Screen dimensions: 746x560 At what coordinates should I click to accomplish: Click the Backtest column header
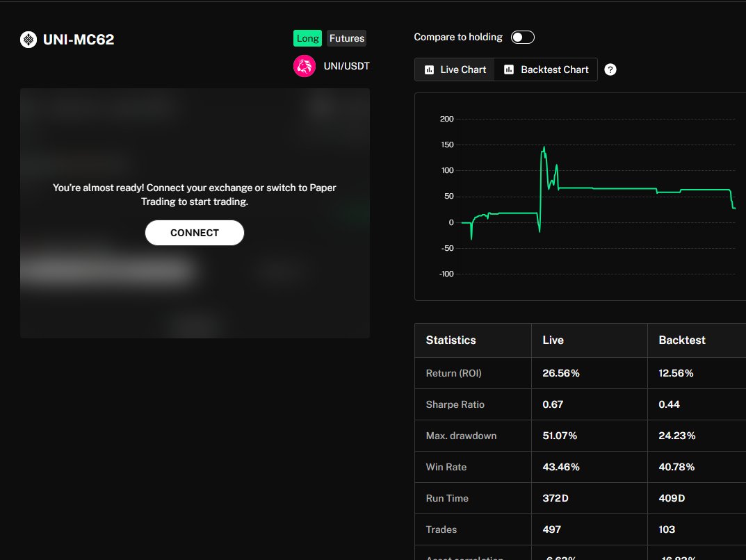[x=682, y=340]
